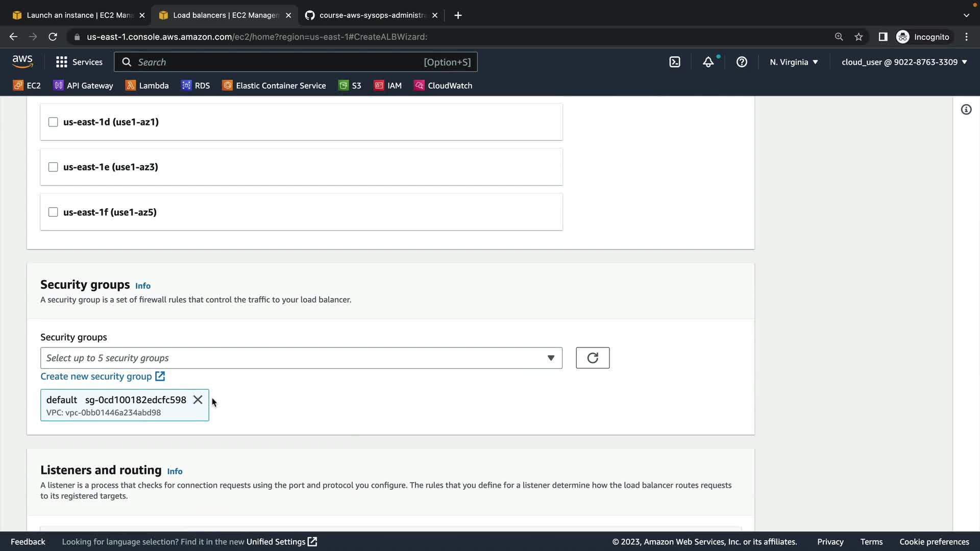Viewport: 980px width, 551px height.
Task: Click the AWS console search field
Action: tap(276, 62)
